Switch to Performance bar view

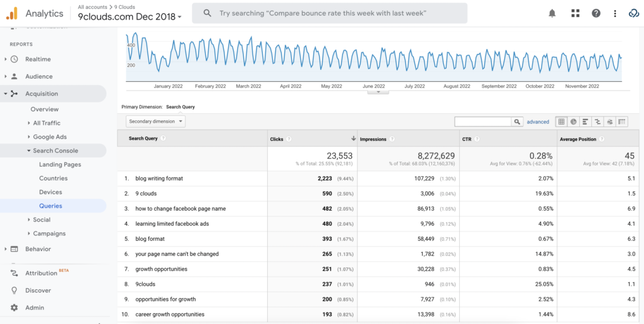click(x=586, y=121)
